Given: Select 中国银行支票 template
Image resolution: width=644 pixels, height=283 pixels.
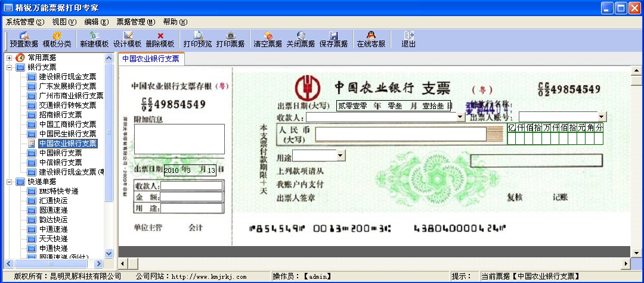Looking at the screenshot, I should 60,153.
